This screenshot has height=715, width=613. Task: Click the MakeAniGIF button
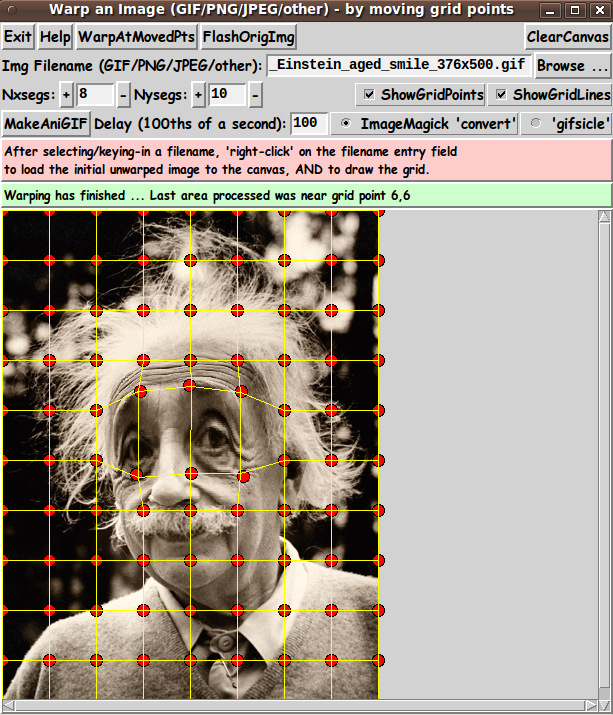(46, 124)
